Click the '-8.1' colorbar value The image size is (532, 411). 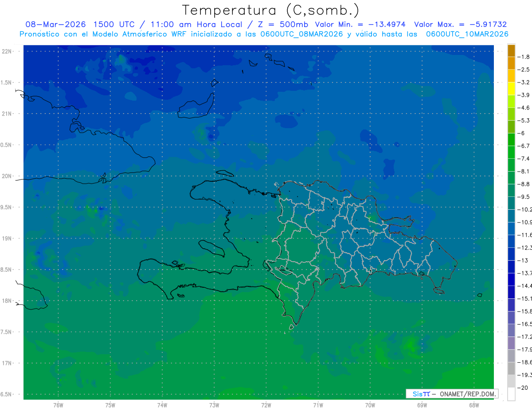524,171
